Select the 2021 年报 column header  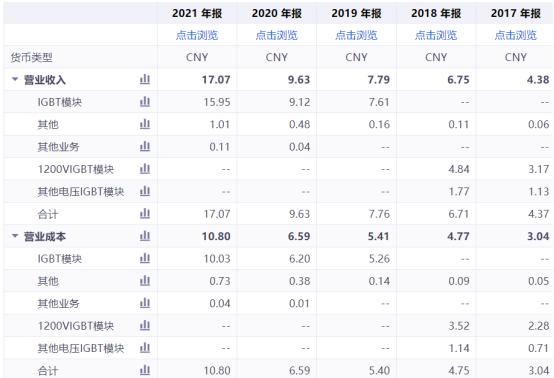(197, 13)
